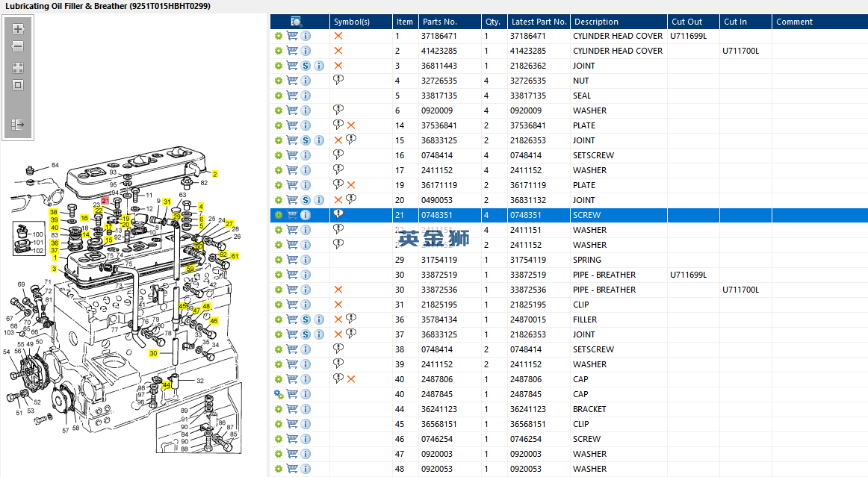Click the list export arrow icon
868x477 pixels.
tap(18, 125)
